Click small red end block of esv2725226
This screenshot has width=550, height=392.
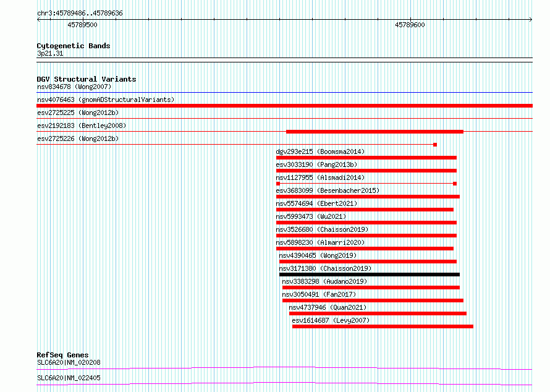[435, 145]
